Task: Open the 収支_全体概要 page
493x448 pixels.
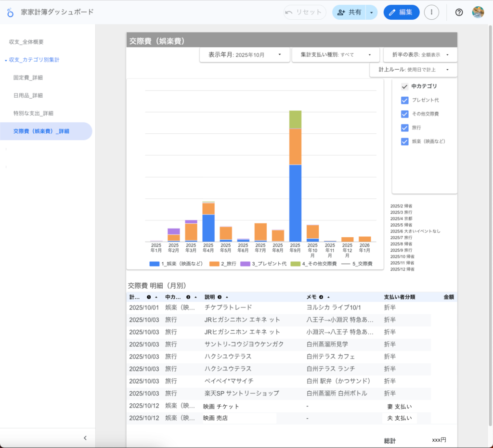Action: (26, 42)
